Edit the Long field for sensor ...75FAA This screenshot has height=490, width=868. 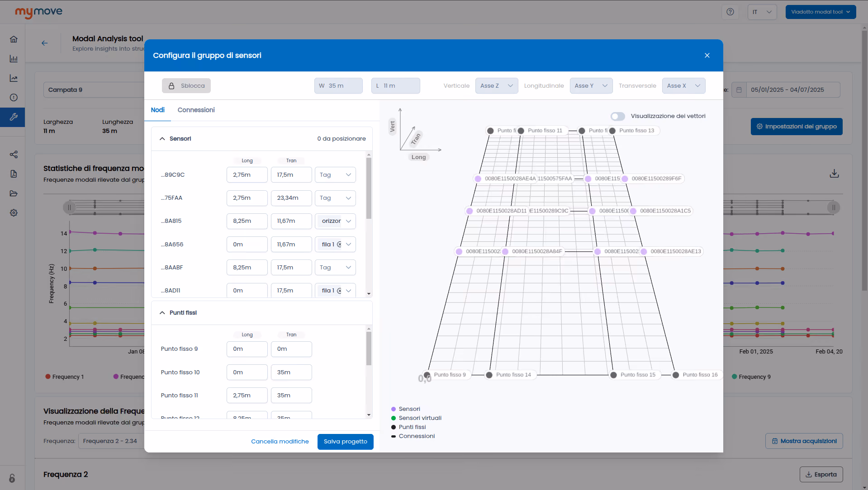(x=247, y=198)
